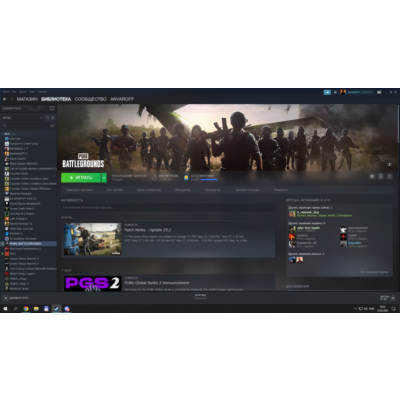Click the Steam taskbar icon
Image resolution: width=400 pixels, height=400 pixels.
click(56, 309)
